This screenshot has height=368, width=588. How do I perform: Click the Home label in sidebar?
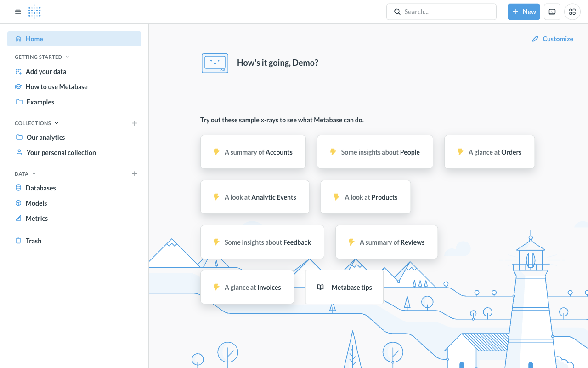point(34,39)
